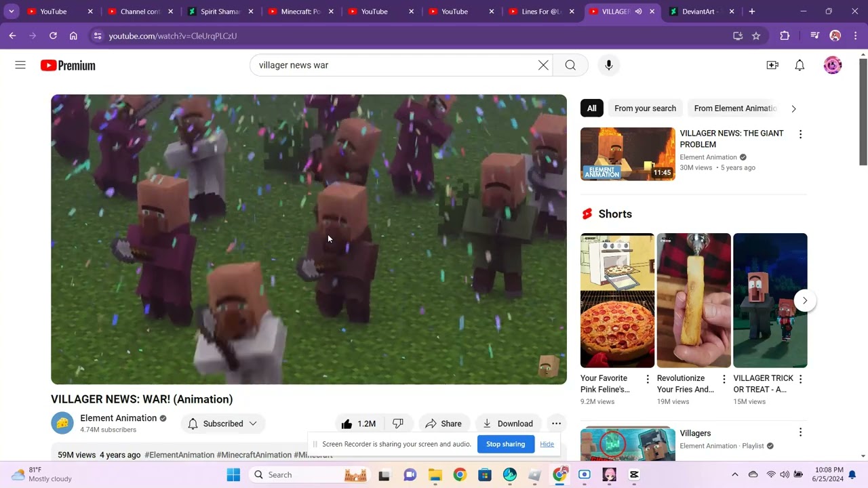
Task: Reload the YouTube page
Action: click(x=53, y=36)
